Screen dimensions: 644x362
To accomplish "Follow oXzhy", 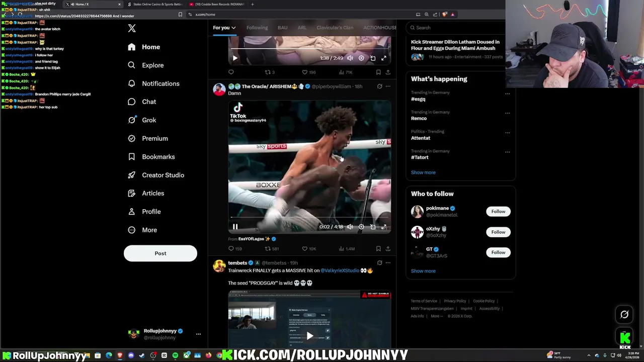I will tap(498, 232).
